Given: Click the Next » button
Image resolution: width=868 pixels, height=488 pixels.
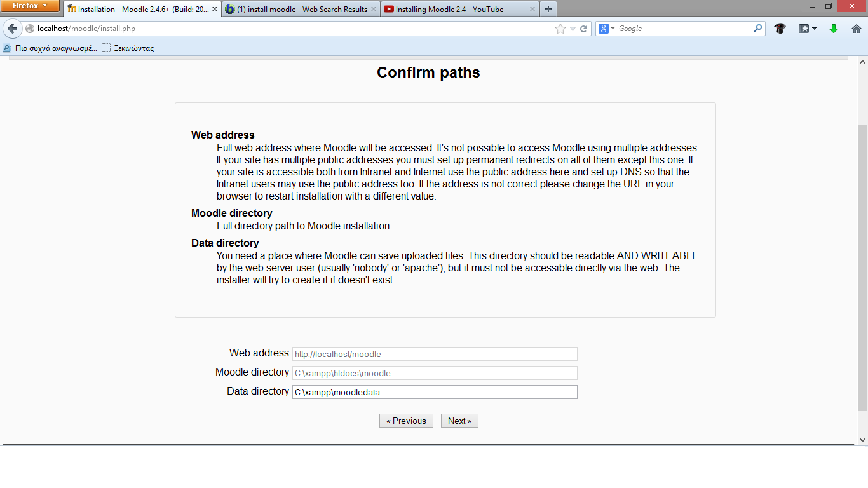Looking at the screenshot, I should click(x=459, y=421).
